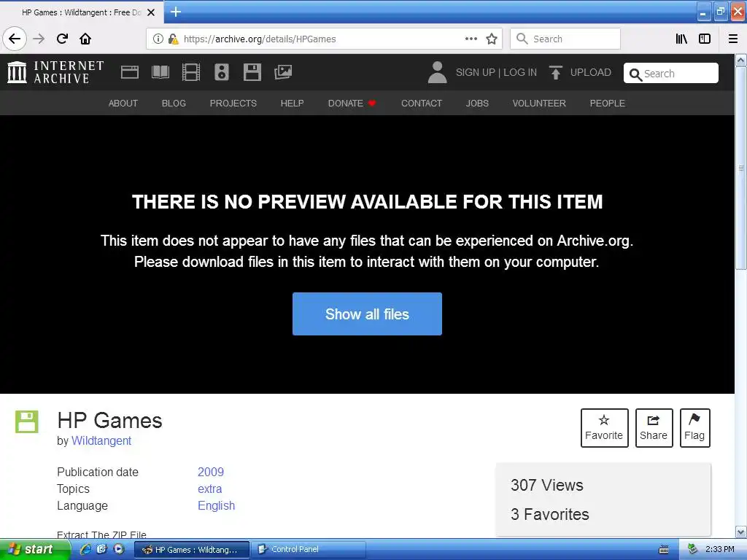Image resolution: width=747 pixels, height=560 pixels.
Task: Click the Show all files button
Action: (368, 314)
